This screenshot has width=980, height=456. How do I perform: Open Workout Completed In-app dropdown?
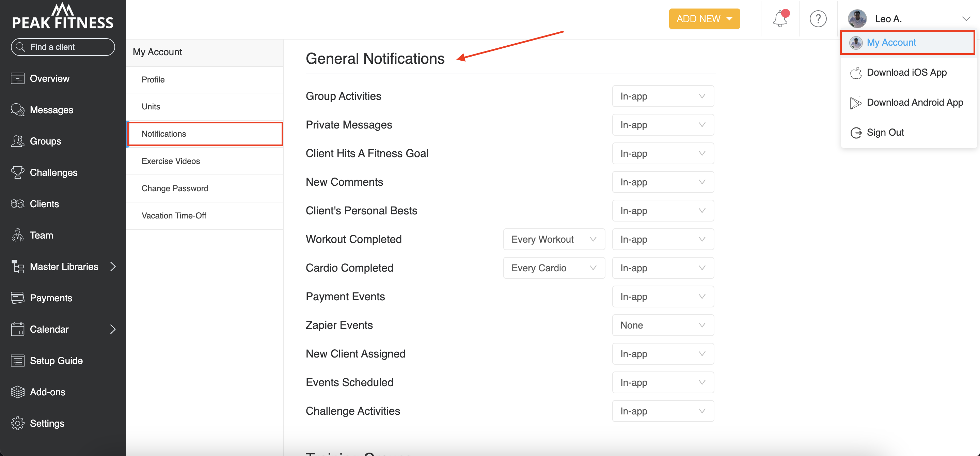(x=663, y=240)
